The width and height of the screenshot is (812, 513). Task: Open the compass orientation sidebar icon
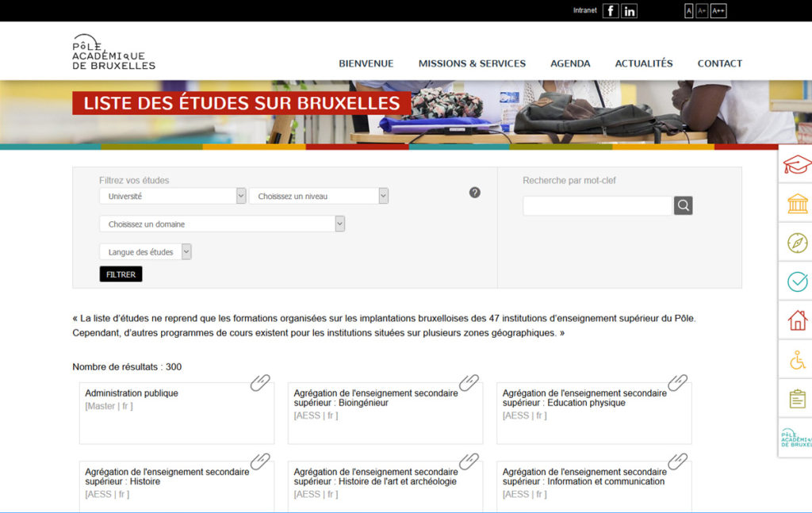[x=798, y=243]
